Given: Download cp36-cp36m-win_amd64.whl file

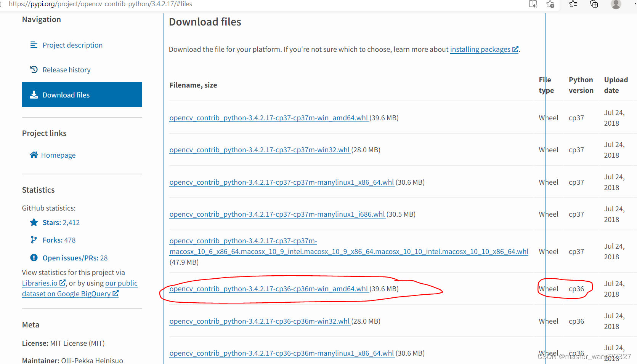Looking at the screenshot, I should [269, 289].
